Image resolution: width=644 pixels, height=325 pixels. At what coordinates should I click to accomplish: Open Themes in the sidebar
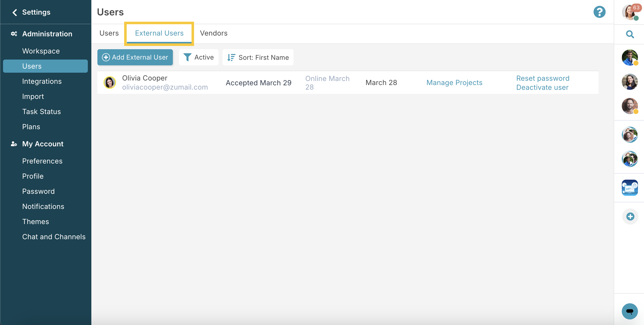click(36, 222)
